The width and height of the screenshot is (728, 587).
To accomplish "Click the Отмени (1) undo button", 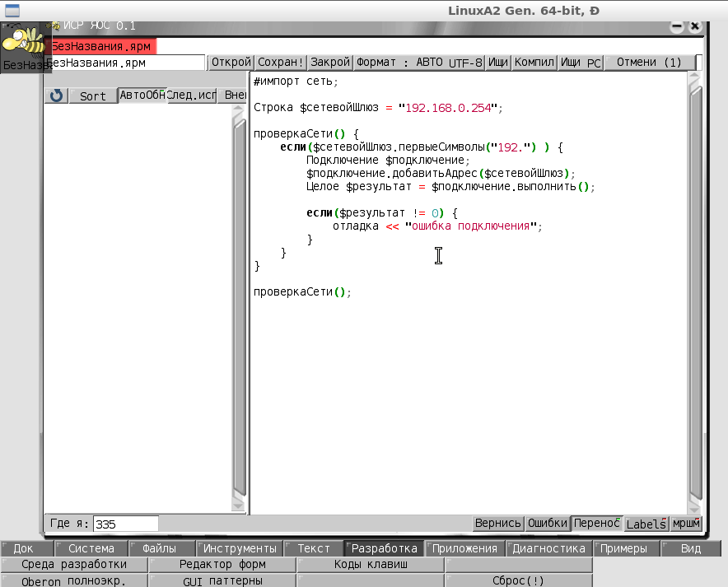I will [x=649, y=63].
